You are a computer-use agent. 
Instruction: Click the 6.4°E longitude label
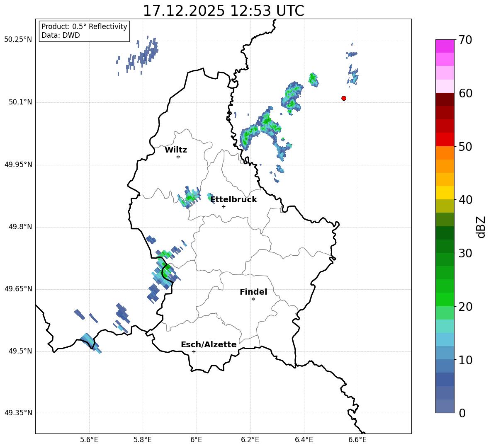304,440
